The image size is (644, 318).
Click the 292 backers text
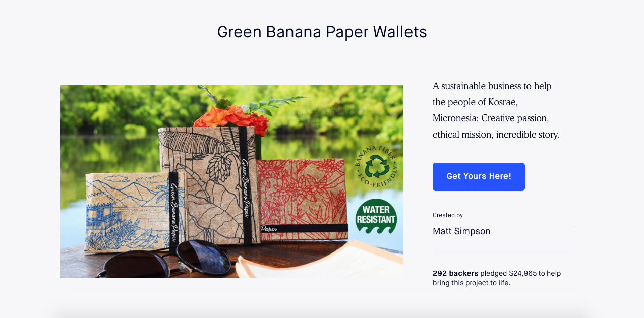tap(455, 273)
